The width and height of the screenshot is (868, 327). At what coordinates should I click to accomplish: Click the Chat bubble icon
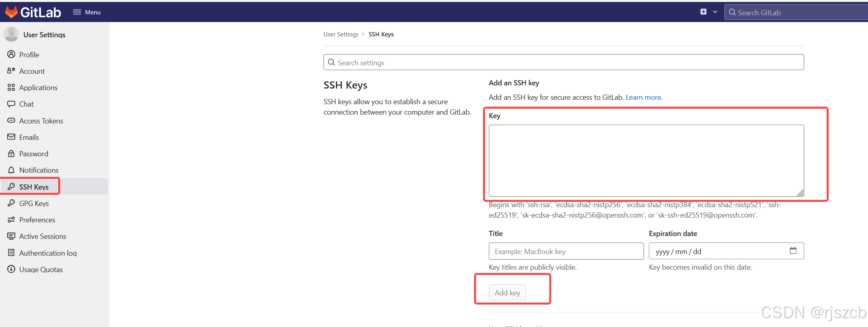point(11,104)
